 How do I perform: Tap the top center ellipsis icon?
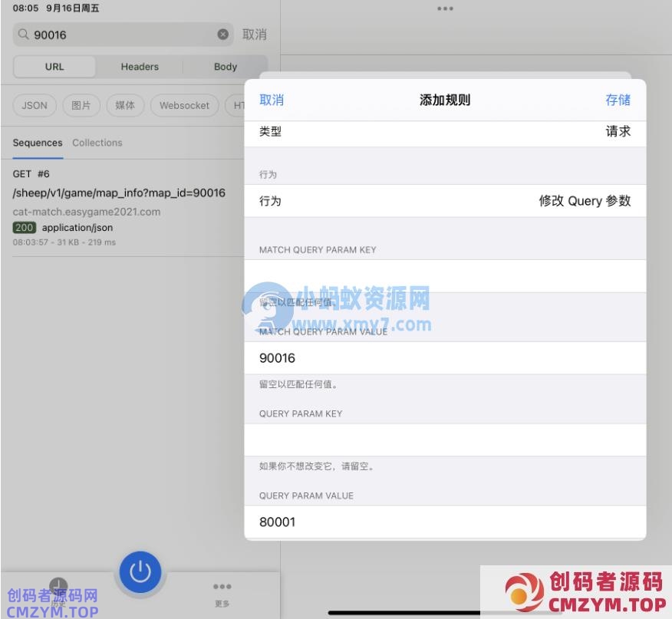tap(445, 8)
